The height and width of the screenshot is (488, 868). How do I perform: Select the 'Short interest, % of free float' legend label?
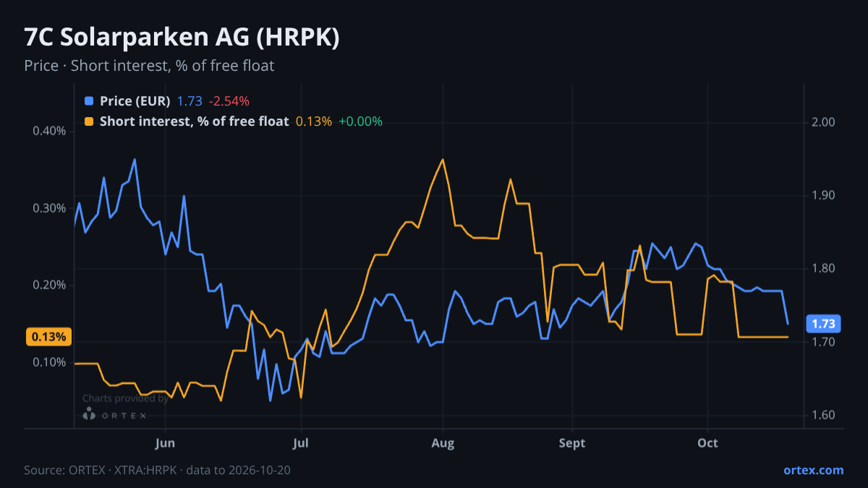click(194, 121)
